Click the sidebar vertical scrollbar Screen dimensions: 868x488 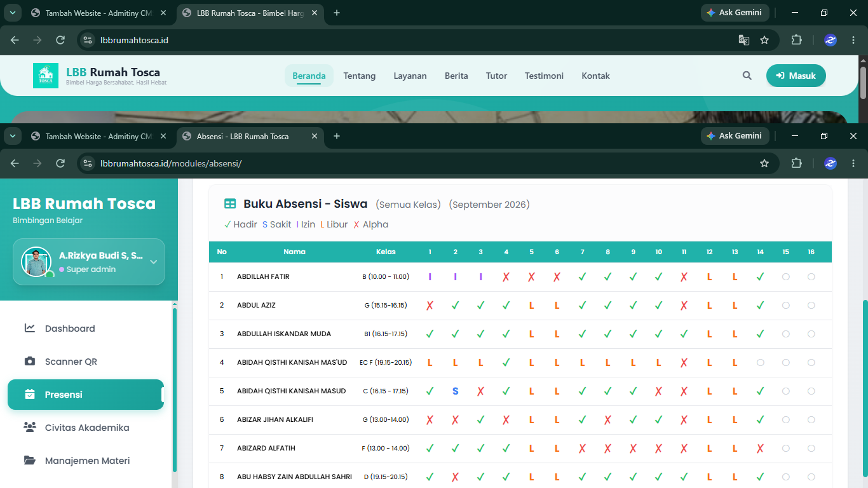coord(174,389)
